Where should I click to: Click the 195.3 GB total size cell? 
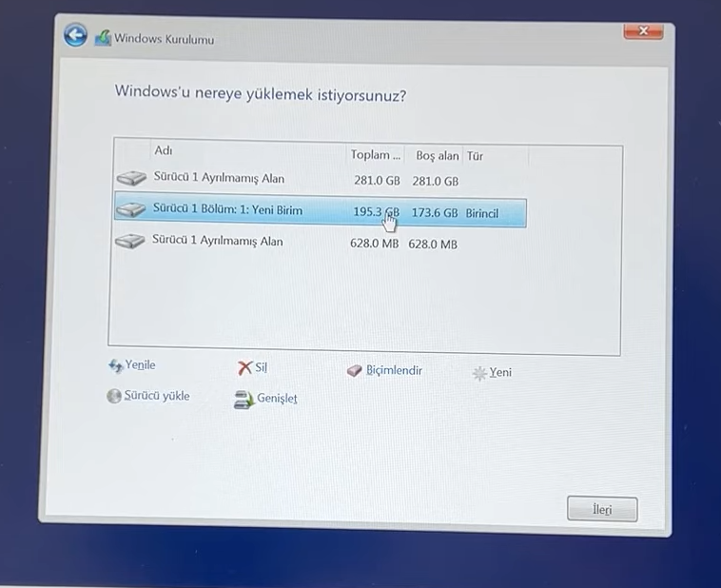coord(376,212)
